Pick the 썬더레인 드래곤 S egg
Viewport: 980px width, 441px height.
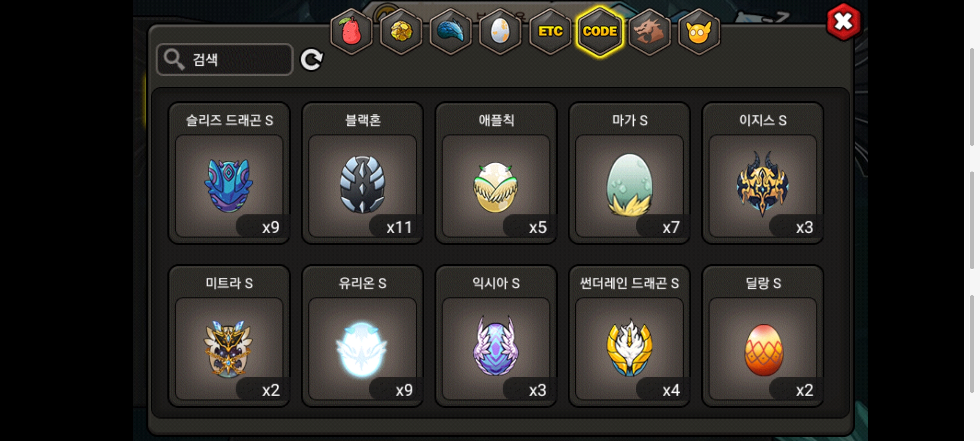point(629,336)
